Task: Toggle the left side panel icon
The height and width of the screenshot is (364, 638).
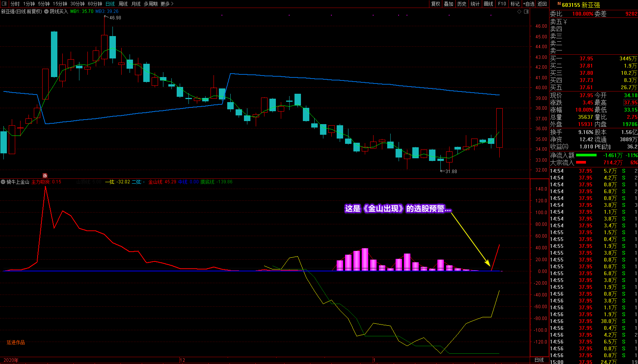Action: (4, 4)
